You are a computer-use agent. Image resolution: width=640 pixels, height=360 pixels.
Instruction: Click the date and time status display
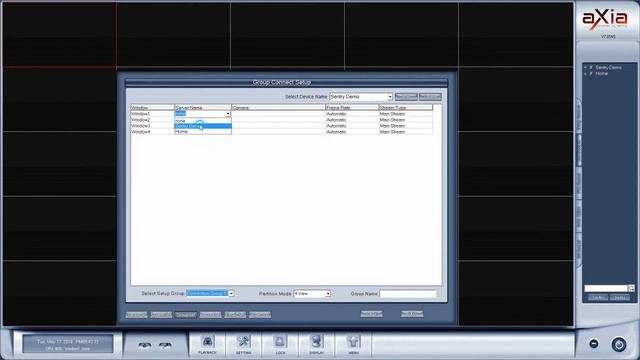tap(68, 344)
